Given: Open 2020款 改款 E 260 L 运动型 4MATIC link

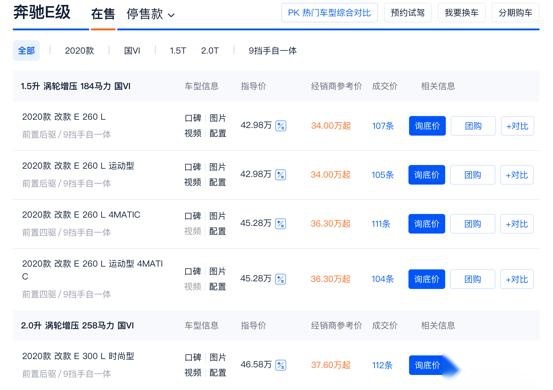Looking at the screenshot, I should 92,270.
